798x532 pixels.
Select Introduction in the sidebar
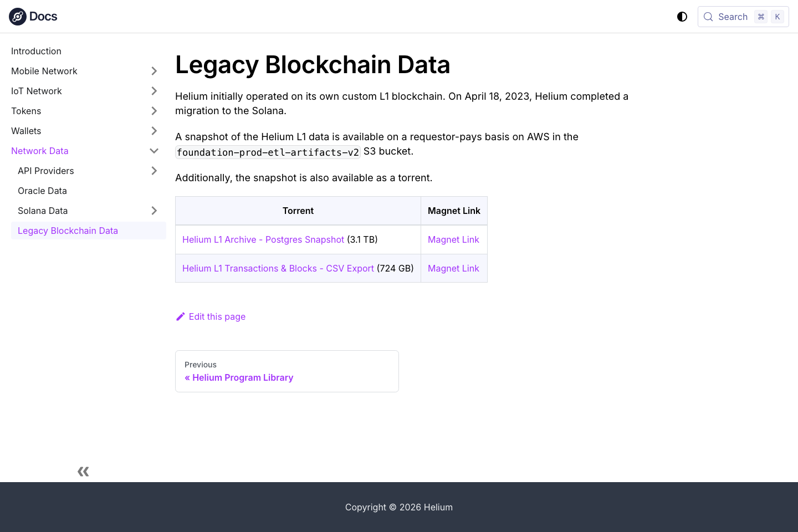(x=36, y=51)
